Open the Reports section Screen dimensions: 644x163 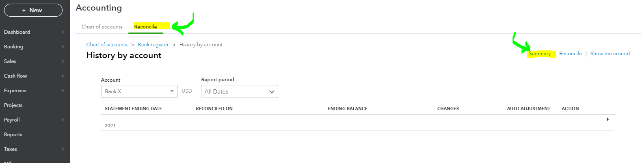(13, 135)
